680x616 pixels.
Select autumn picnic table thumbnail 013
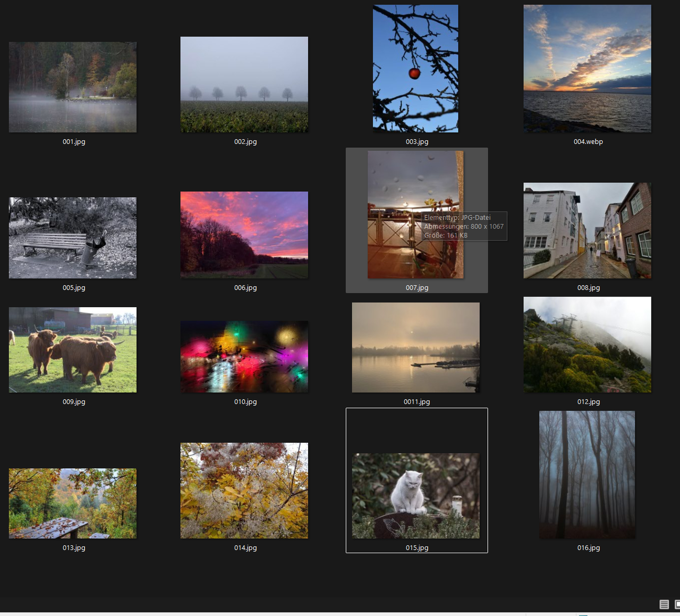tap(73, 503)
